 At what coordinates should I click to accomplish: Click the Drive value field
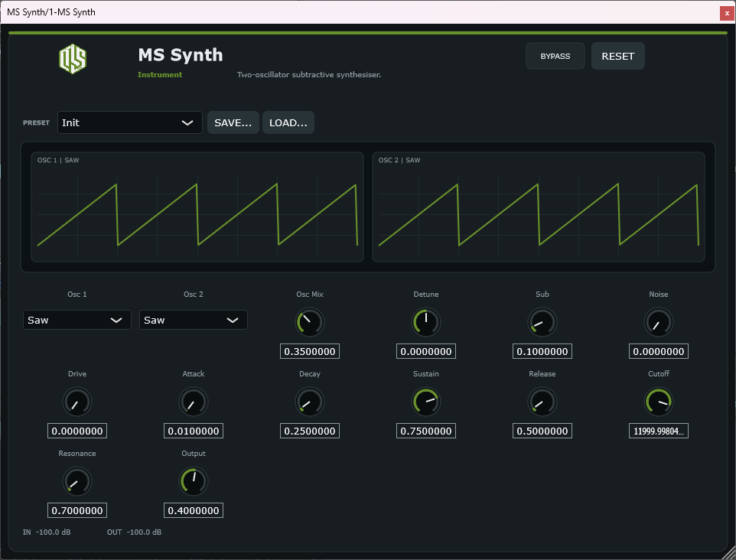pyautogui.click(x=77, y=431)
